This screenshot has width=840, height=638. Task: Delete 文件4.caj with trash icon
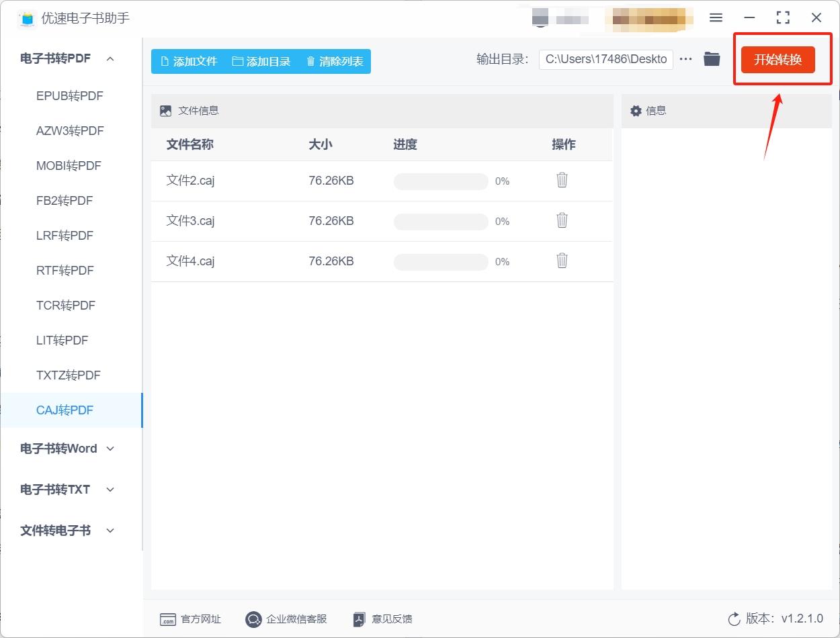562,261
